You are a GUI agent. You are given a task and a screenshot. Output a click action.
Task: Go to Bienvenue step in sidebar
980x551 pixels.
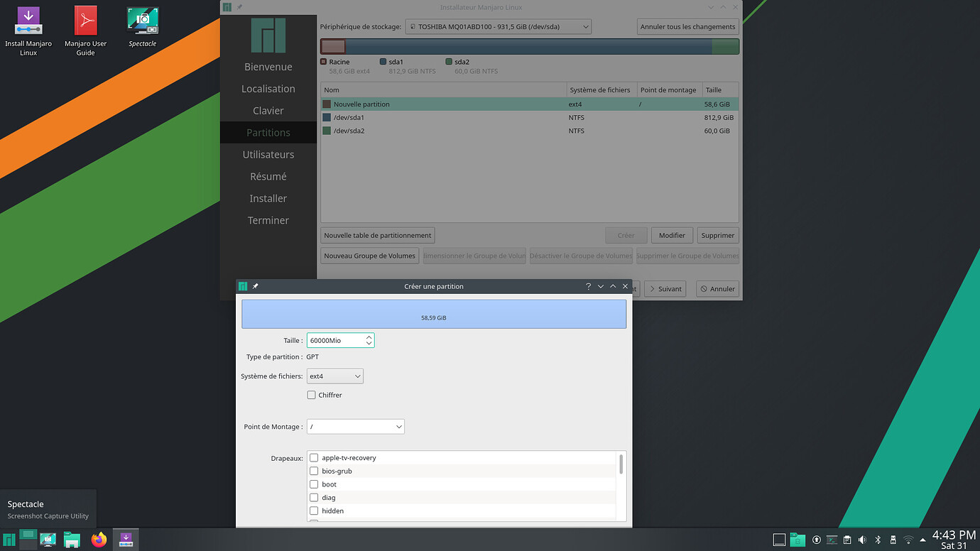click(268, 67)
